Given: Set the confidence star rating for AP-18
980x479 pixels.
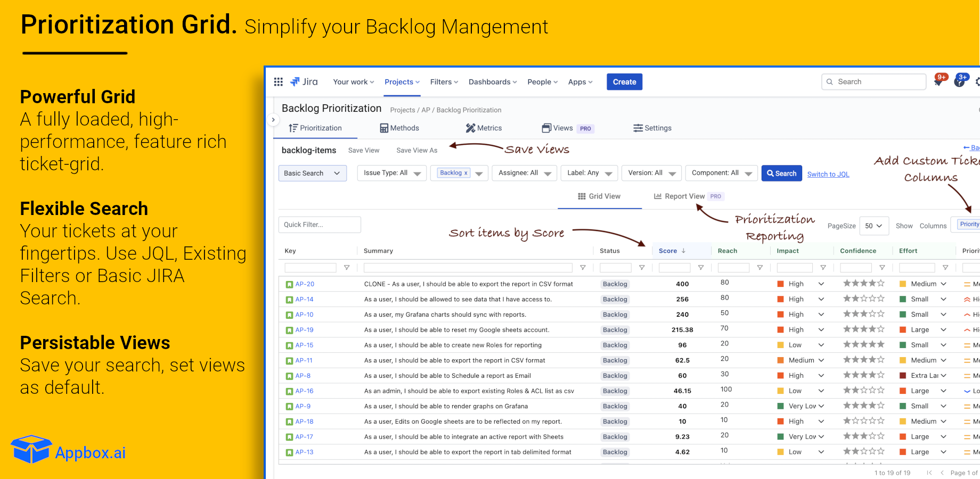Looking at the screenshot, I should click(x=863, y=421).
